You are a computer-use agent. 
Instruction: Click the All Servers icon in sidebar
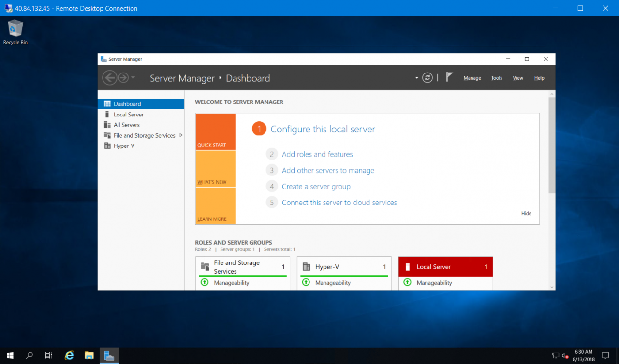tap(107, 125)
